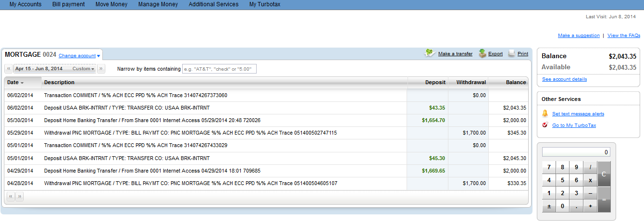
Task: Click Set text message alerts link
Action: click(578, 114)
